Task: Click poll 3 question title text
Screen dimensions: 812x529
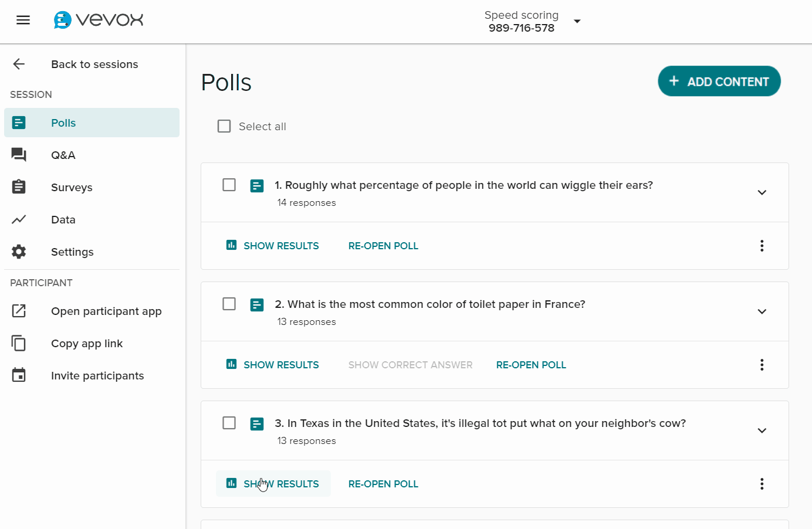Action: 480,423
